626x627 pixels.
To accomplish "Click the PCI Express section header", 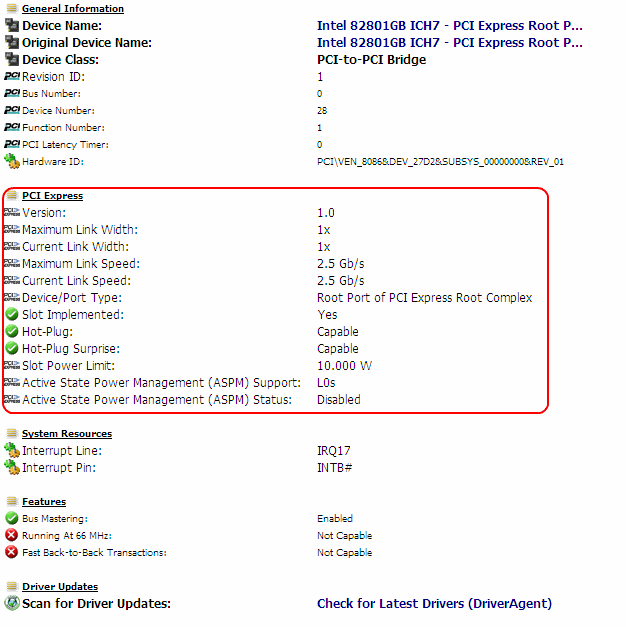I will pos(52,196).
